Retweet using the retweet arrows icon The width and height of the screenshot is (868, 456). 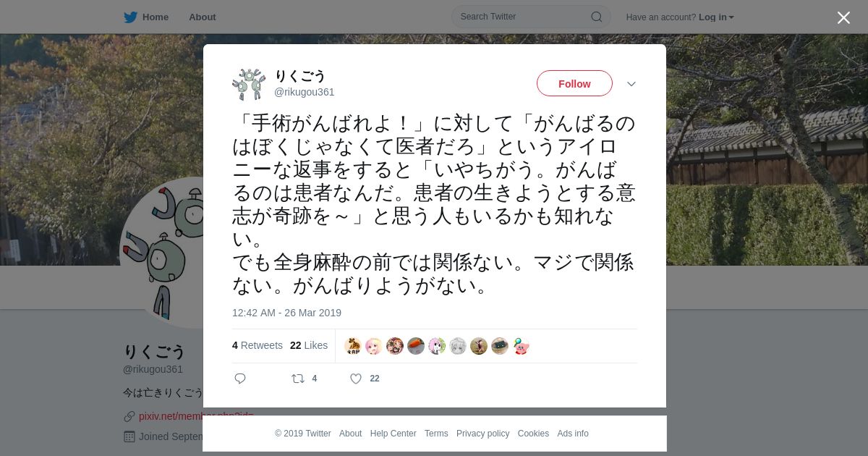(297, 379)
